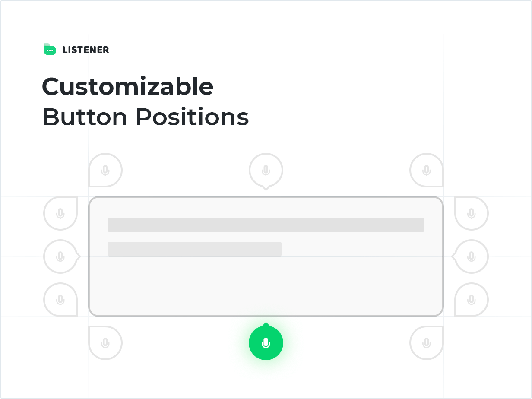Click the empty lower half of the text box
Viewport: 532px width, 399px height.
point(266,287)
